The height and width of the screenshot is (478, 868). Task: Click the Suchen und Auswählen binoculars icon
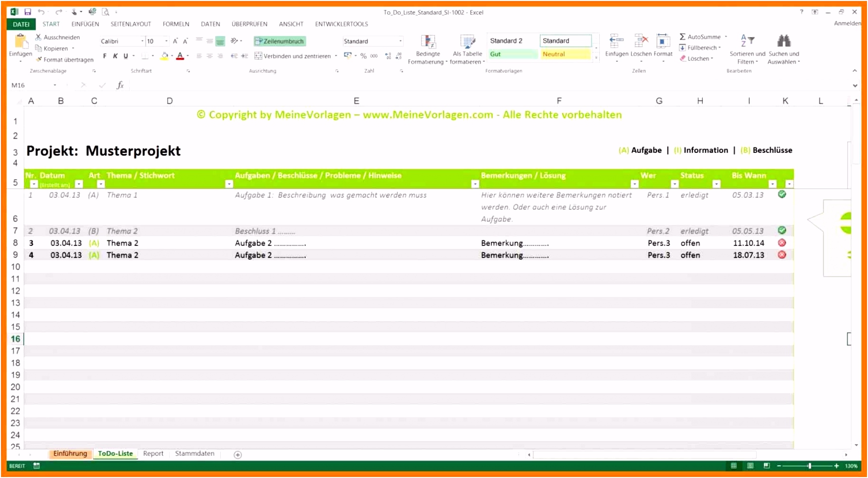(784, 41)
